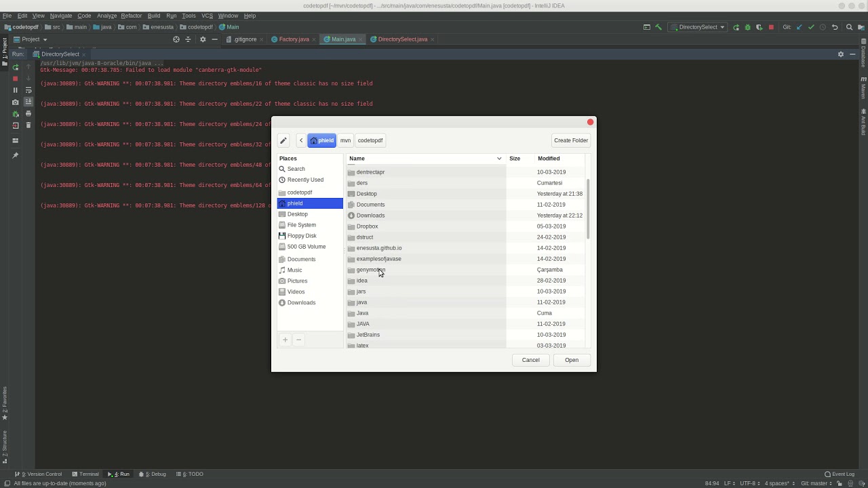This screenshot has width=868, height=488.
Task: Select the codetopdf path button in file dialog
Action: tap(370, 140)
